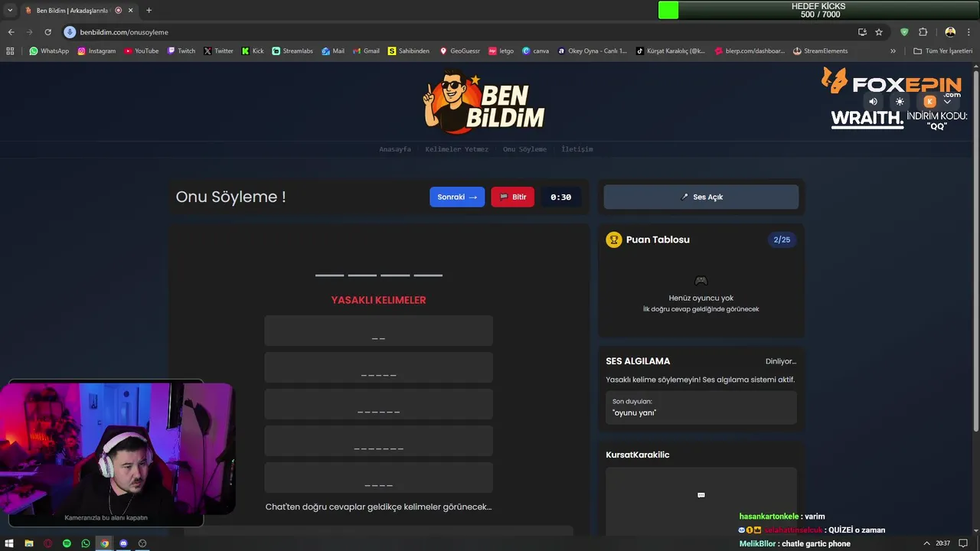Open the tab search dropdown arrow

(10, 10)
